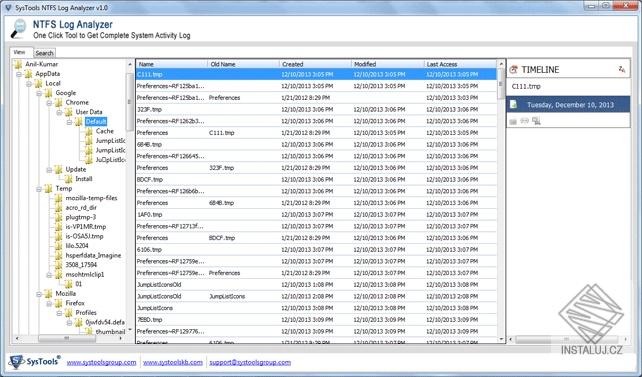Select the 6106.tmp file row
Image resolution: width=642 pixels, height=377 pixels.
[316, 249]
